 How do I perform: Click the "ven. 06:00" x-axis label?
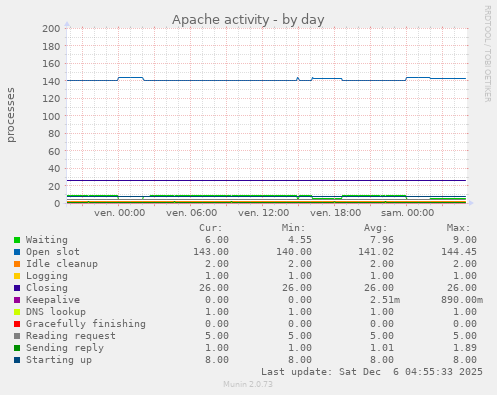coord(192,213)
